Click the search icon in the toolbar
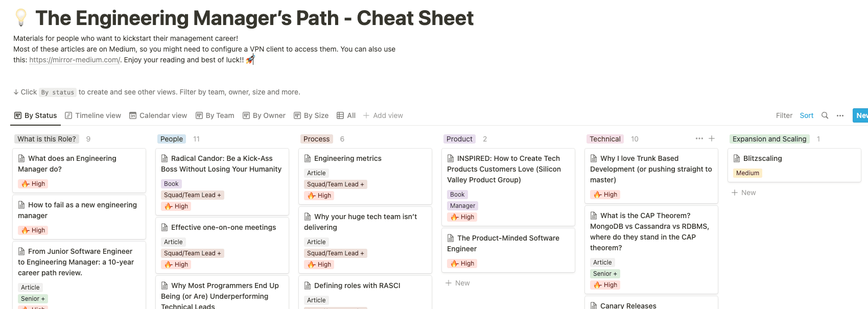Viewport: 868px width, 309px height. pos(825,115)
